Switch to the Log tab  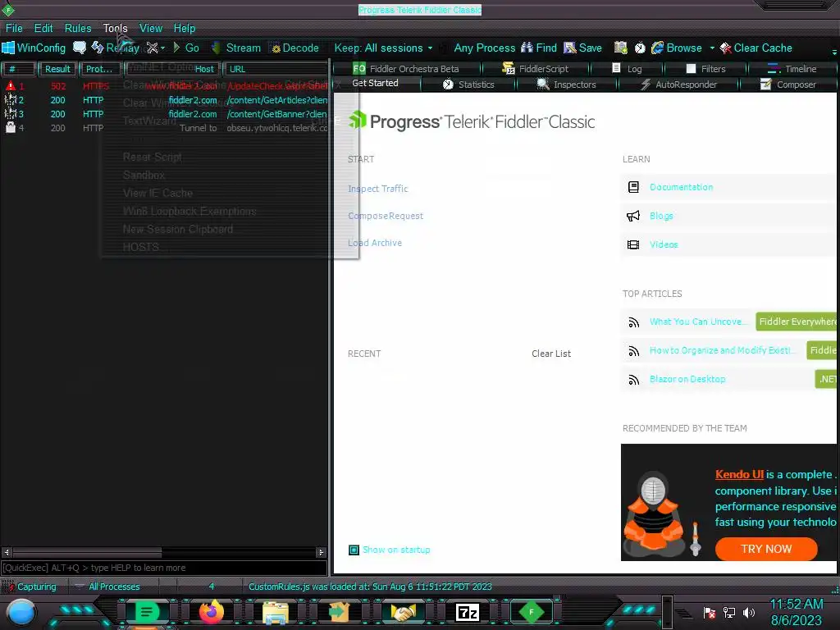click(627, 69)
